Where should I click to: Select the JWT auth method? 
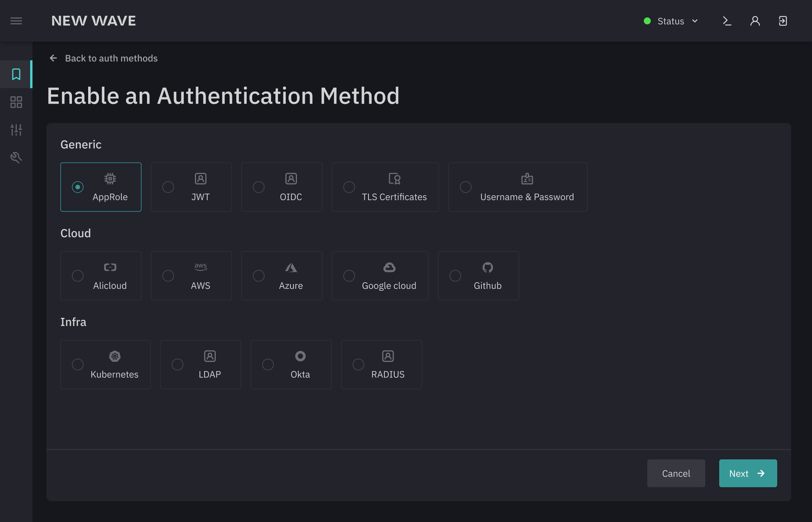coord(191,187)
